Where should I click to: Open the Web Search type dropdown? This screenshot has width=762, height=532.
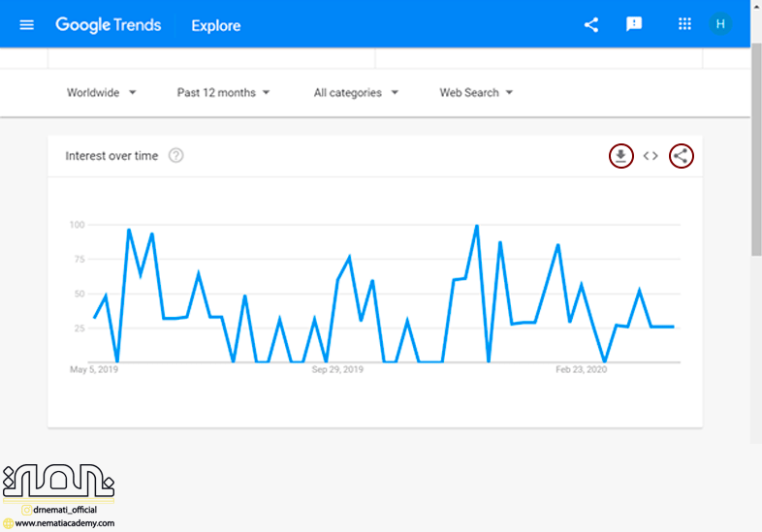coord(476,93)
